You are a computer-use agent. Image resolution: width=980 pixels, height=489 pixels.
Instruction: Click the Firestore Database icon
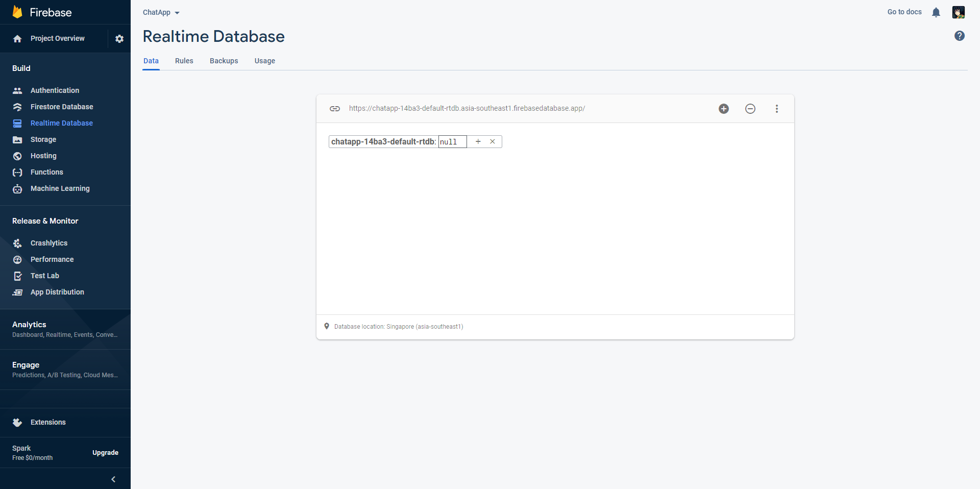[17, 107]
